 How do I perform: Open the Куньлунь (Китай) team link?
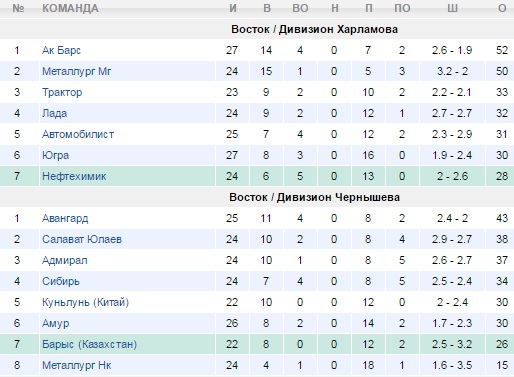(x=85, y=302)
